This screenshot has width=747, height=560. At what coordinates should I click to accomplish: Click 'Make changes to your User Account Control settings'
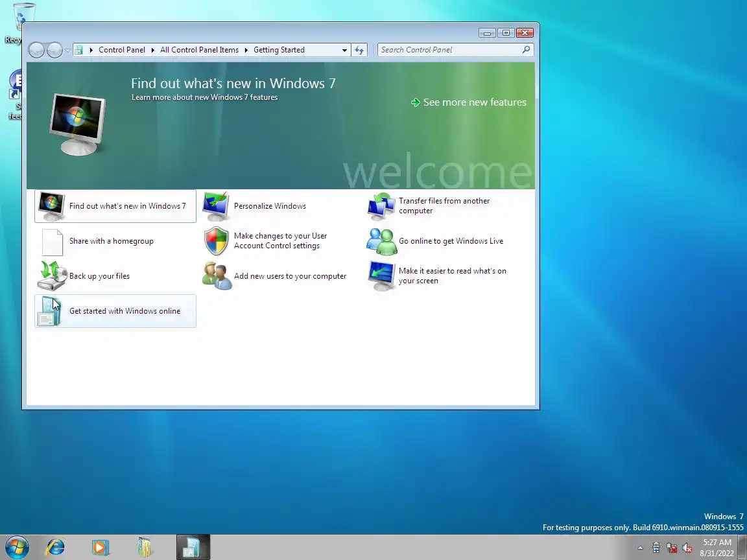click(x=280, y=241)
